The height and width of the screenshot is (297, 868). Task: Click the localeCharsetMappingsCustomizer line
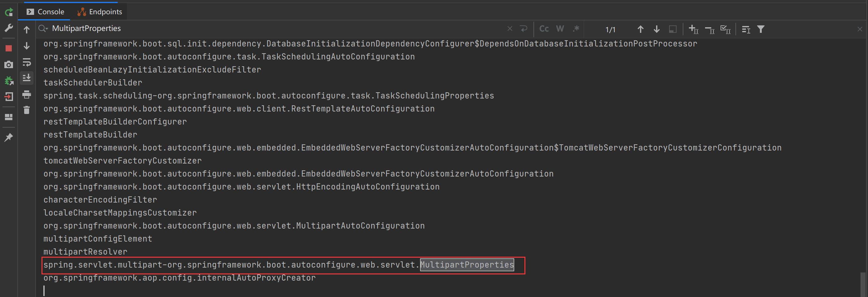[x=120, y=213]
